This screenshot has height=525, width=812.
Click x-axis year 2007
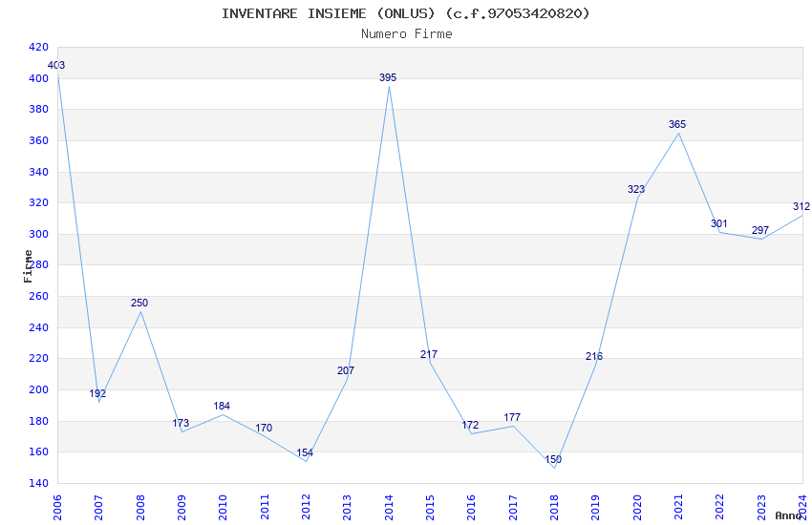tap(98, 507)
